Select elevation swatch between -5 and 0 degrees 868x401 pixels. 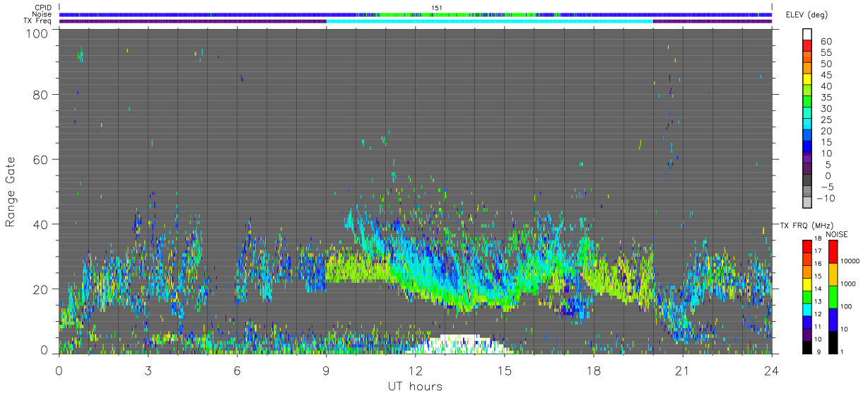coord(807,180)
